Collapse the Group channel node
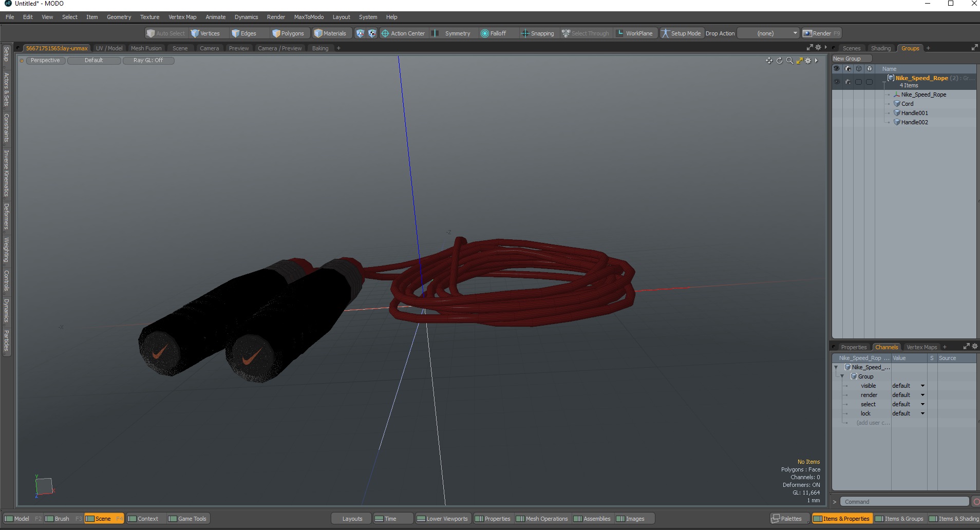The height and width of the screenshot is (530, 980). 842,376
